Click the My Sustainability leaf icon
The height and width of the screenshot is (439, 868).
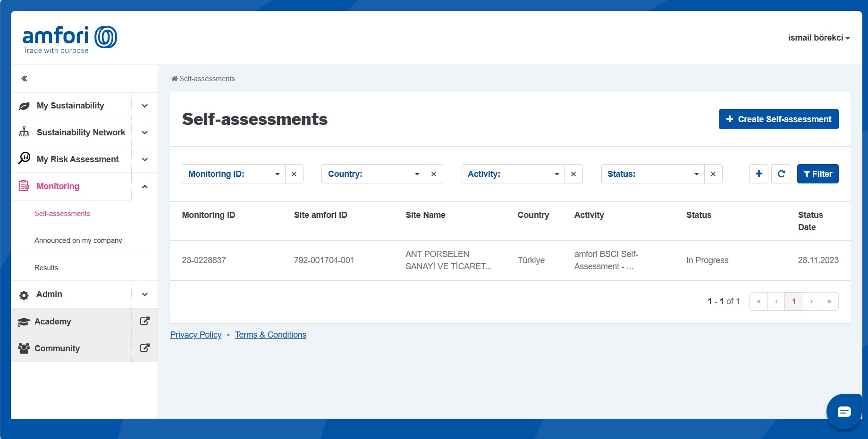coord(24,106)
